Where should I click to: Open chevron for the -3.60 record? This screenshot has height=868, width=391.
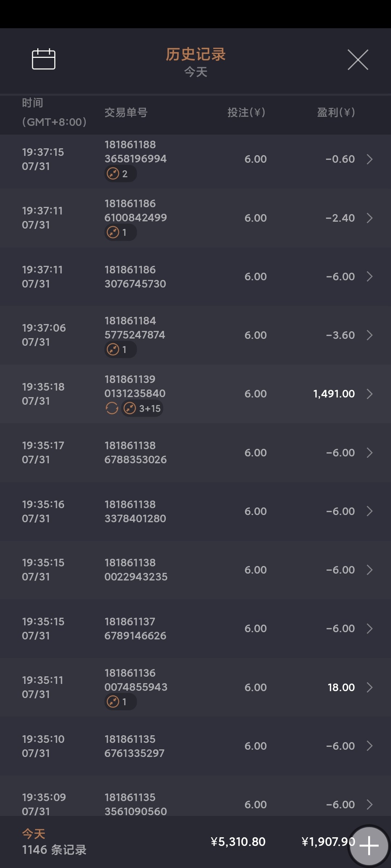[x=369, y=335]
